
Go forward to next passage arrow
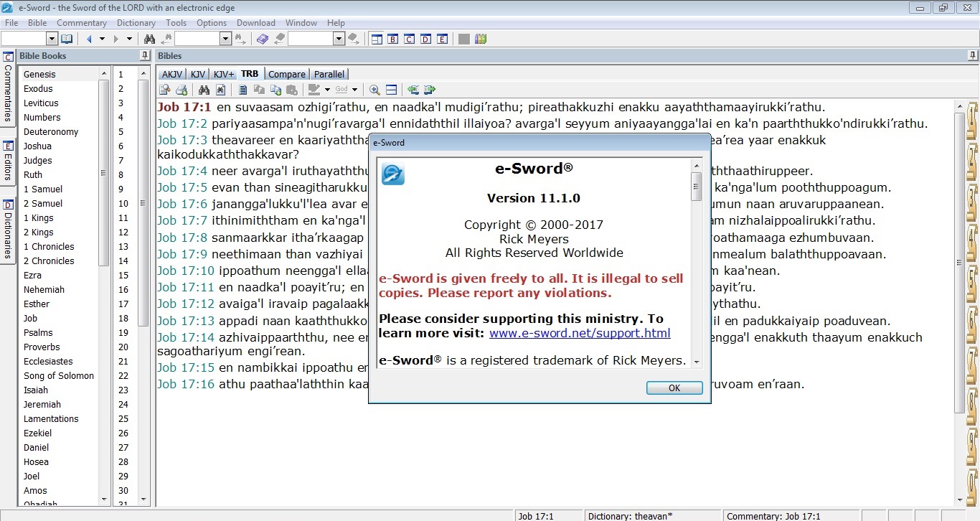coord(116,39)
